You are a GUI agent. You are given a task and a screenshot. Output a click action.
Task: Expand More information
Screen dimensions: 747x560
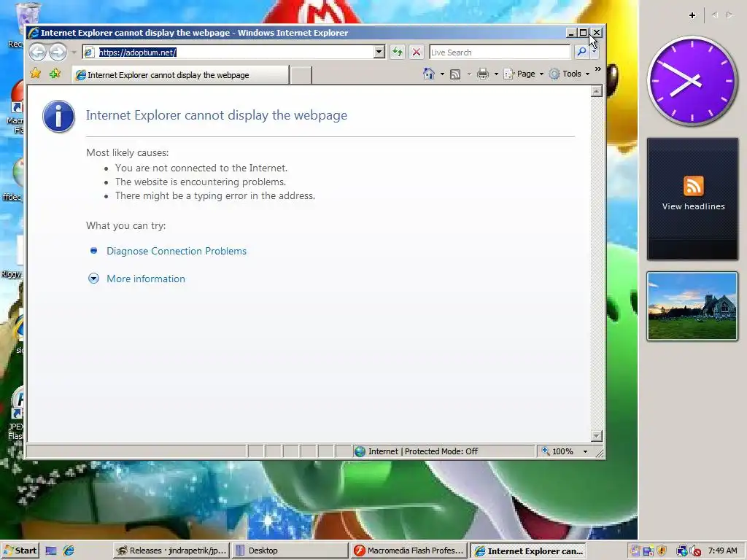pyautogui.click(x=145, y=279)
